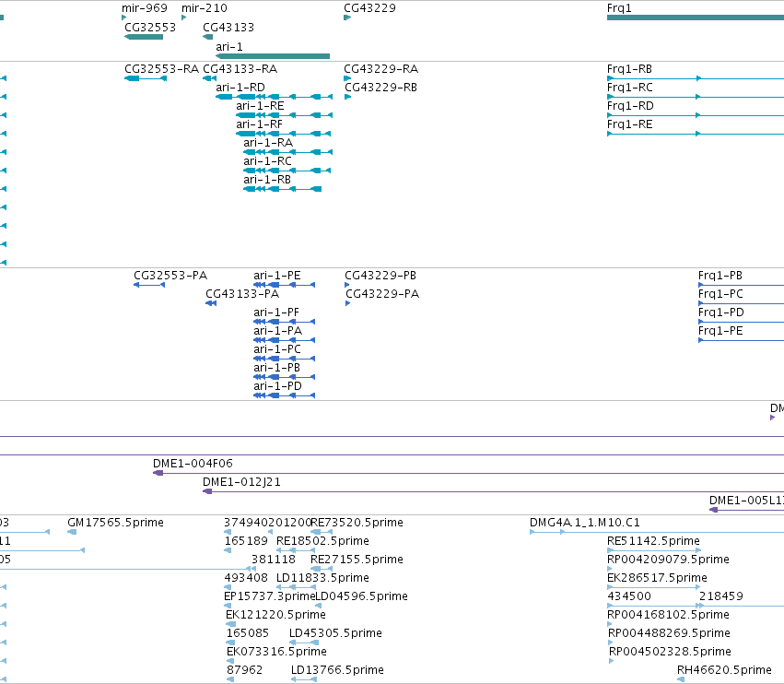
Task: Click the ari-1-PE protein label
Action: (277, 276)
